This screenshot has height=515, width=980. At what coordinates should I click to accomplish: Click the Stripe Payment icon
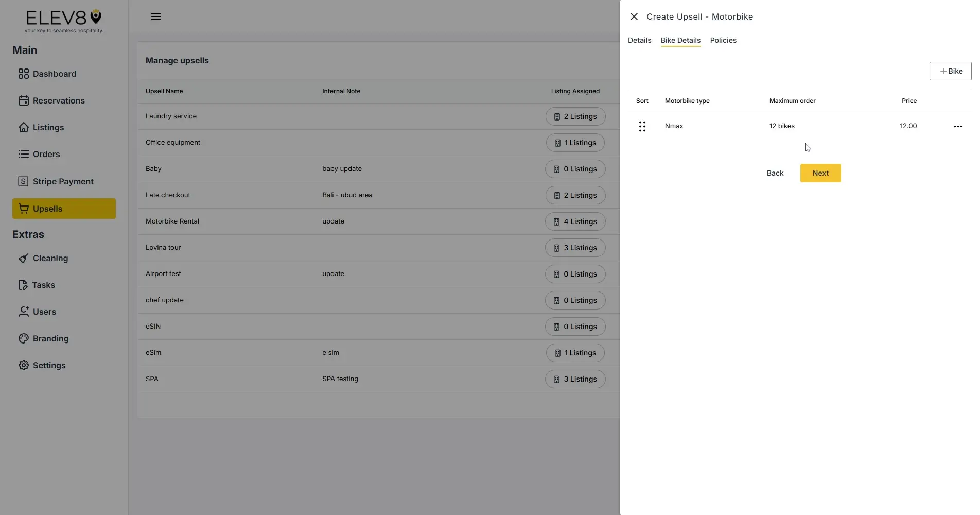coord(24,181)
